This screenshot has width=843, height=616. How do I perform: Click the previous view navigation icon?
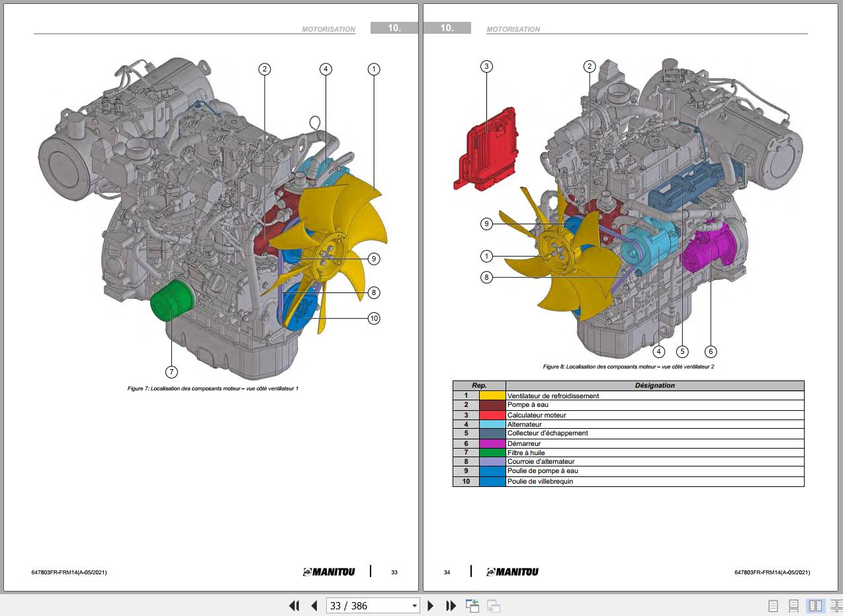click(x=472, y=605)
